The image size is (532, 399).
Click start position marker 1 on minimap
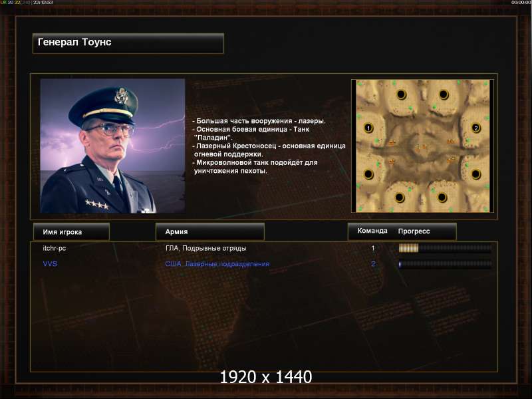click(x=368, y=128)
